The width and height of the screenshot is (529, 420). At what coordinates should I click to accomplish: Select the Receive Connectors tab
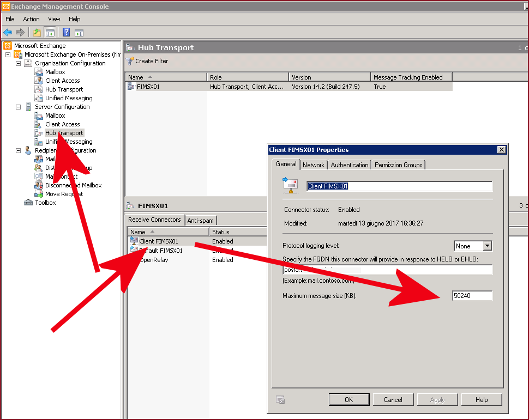point(154,220)
